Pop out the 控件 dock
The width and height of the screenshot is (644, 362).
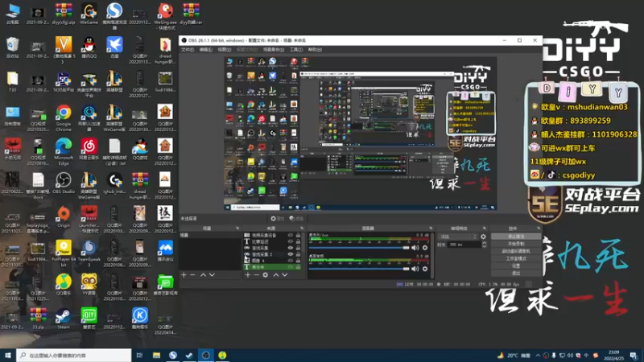tap(539, 228)
